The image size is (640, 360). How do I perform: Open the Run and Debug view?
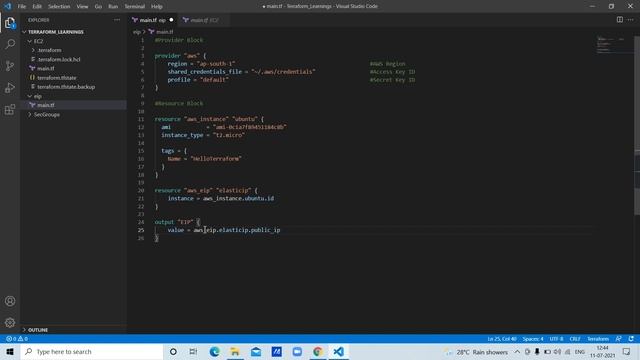pyautogui.click(x=10, y=88)
